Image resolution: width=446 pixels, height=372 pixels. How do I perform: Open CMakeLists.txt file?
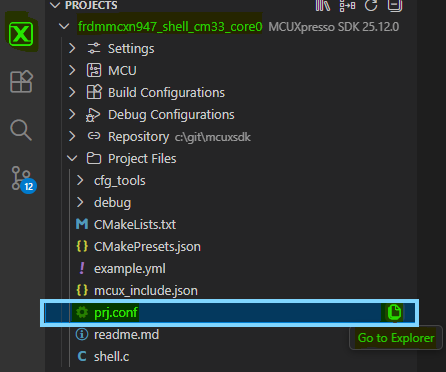coord(135,225)
